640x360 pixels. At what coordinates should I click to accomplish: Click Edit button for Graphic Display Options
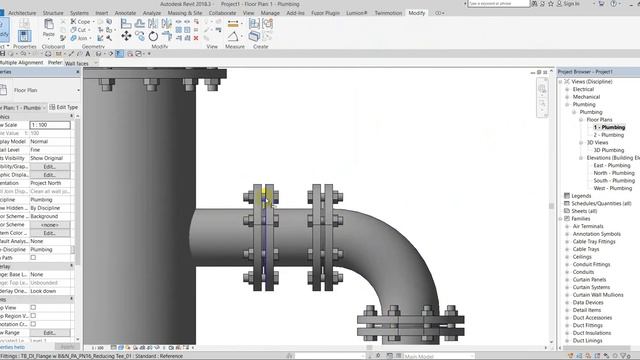[x=50, y=175]
